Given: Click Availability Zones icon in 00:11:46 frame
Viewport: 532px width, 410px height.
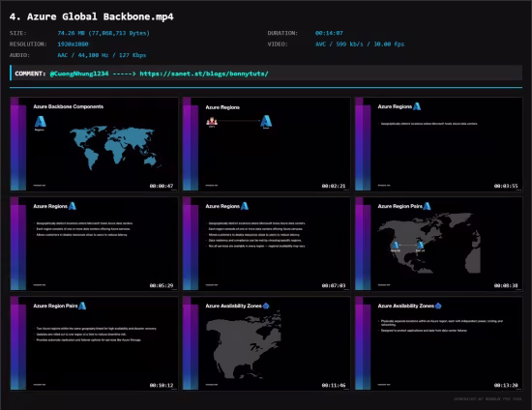Looking at the screenshot, I should coord(266,306).
